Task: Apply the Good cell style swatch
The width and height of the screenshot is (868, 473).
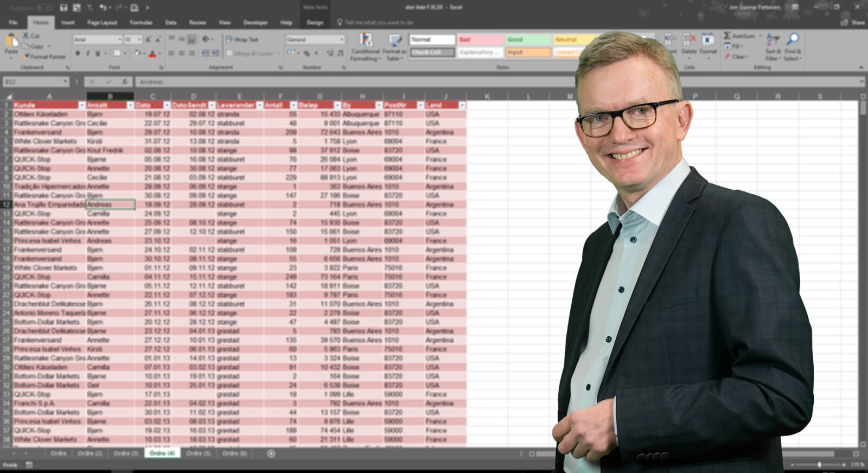Action: (x=528, y=40)
